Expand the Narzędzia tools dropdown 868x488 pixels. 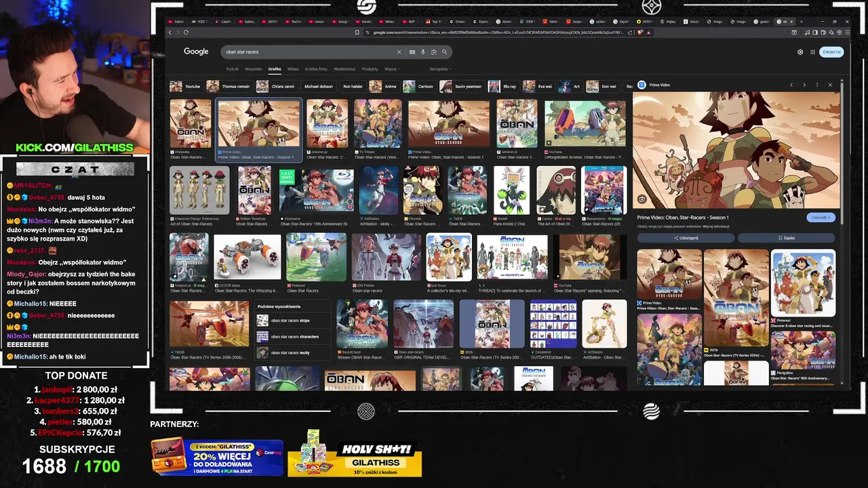(x=440, y=68)
